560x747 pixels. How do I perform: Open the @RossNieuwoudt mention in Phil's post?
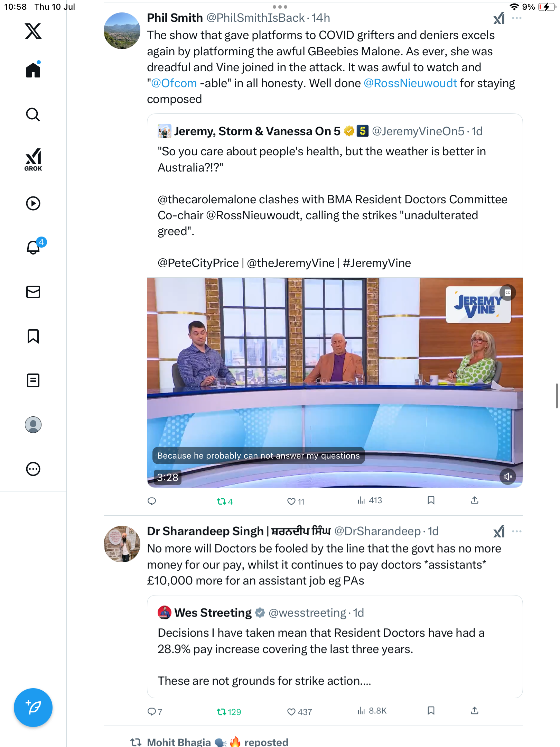coord(410,83)
